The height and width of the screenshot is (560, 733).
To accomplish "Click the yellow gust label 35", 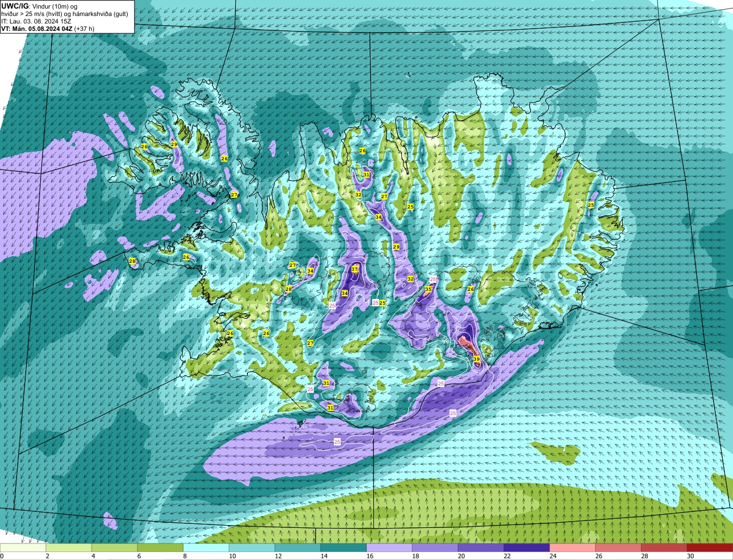I will click(x=428, y=289).
